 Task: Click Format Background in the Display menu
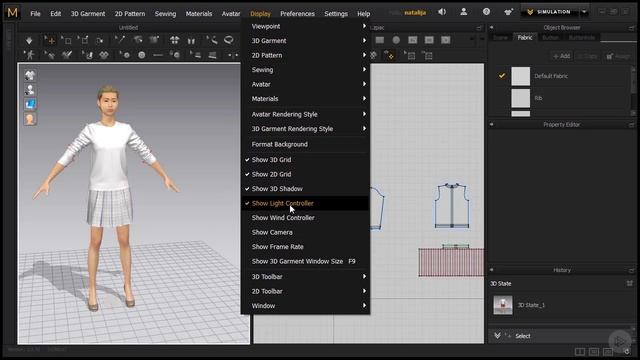point(306,144)
